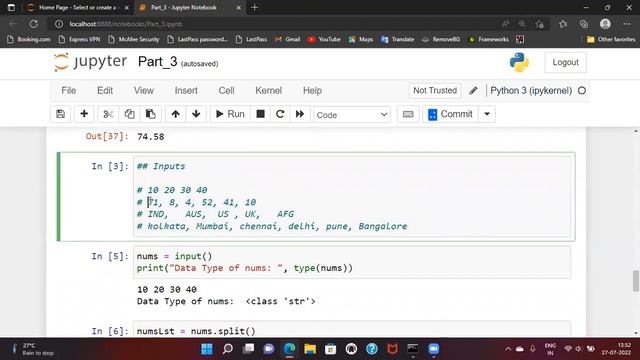Click the notebook vertical scrollbar thumb

click(x=636, y=281)
